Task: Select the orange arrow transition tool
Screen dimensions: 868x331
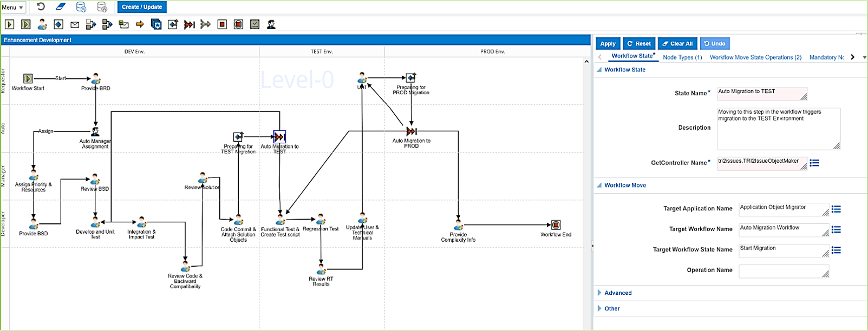Action: [x=140, y=24]
